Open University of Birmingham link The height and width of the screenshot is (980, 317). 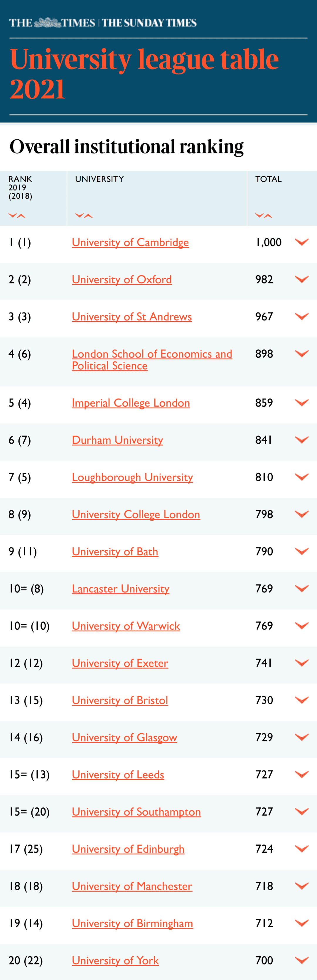tap(132, 923)
